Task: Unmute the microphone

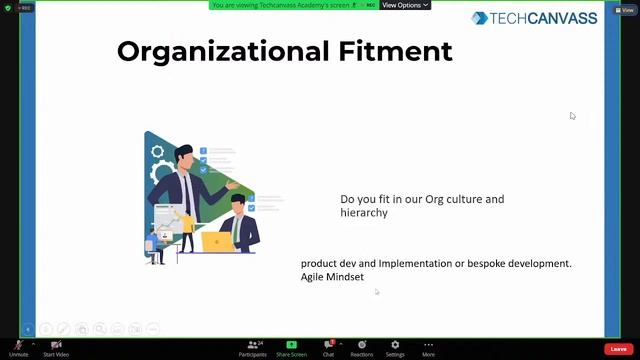Action: 18,349
